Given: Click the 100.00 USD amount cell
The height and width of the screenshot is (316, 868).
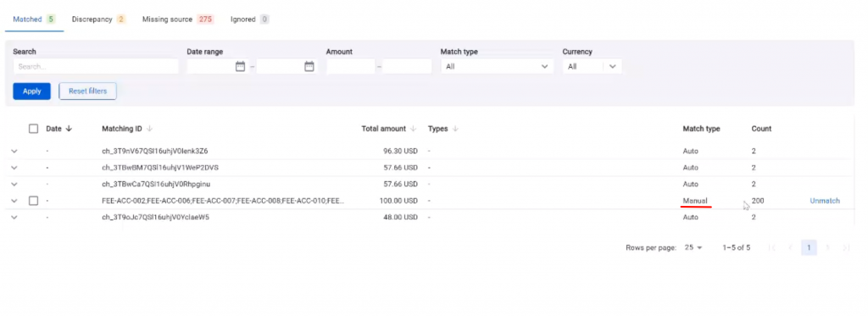Looking at the screenshot, I should pos(398,201).
